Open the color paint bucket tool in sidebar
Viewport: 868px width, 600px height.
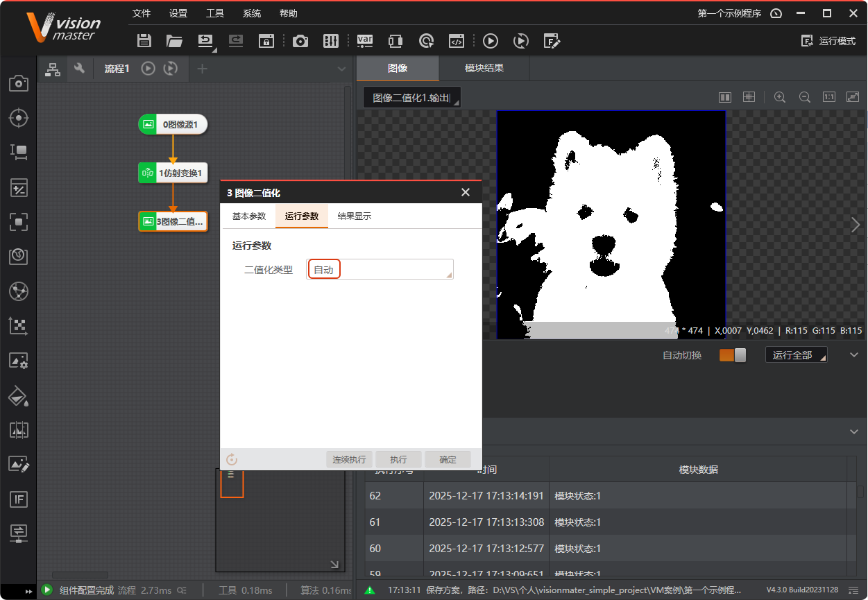pyautogui.click(x=18, y=395)
